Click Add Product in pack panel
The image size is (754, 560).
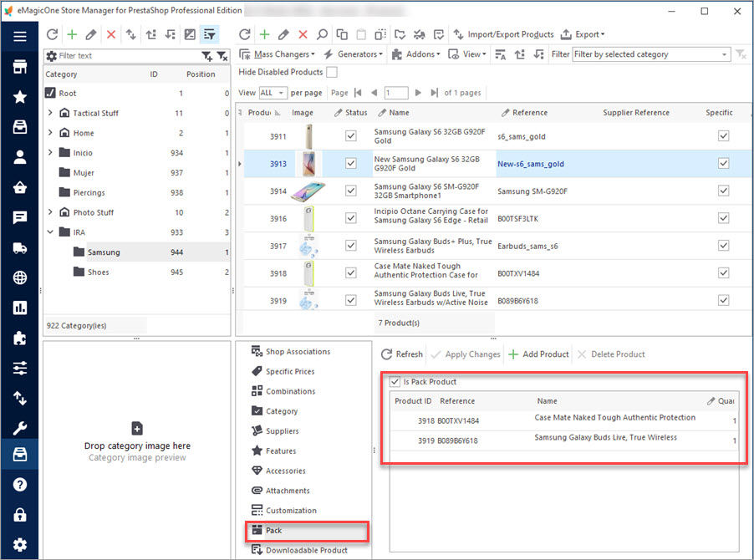(x=538, y=354)
